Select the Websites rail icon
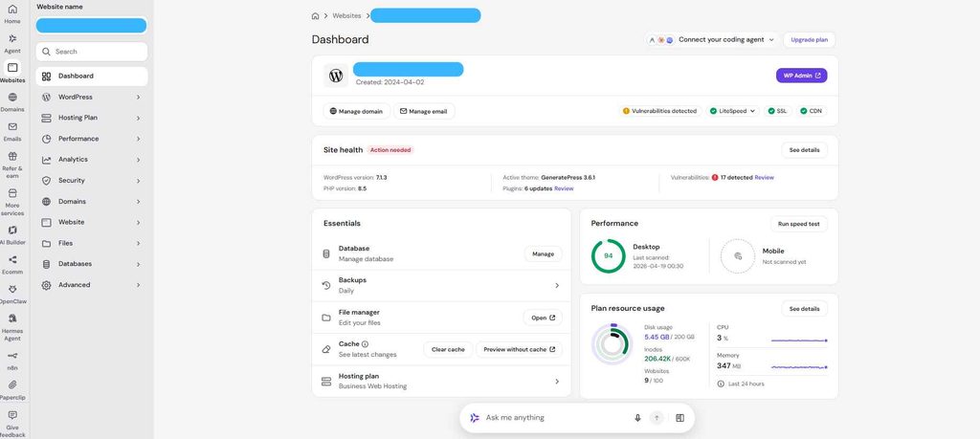The width and height of the screenshot is (980, 439). point(12,68)
